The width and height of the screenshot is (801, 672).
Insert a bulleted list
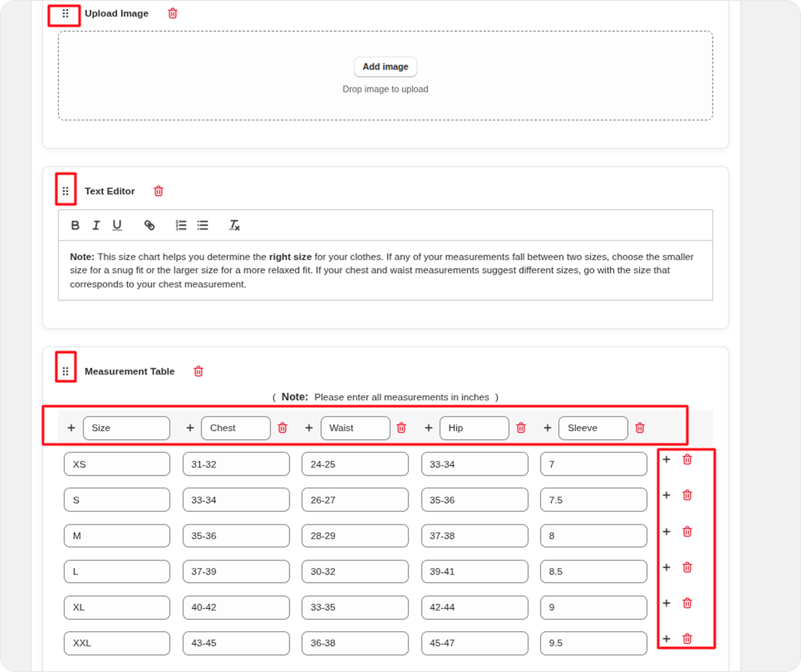click(202, 225)
